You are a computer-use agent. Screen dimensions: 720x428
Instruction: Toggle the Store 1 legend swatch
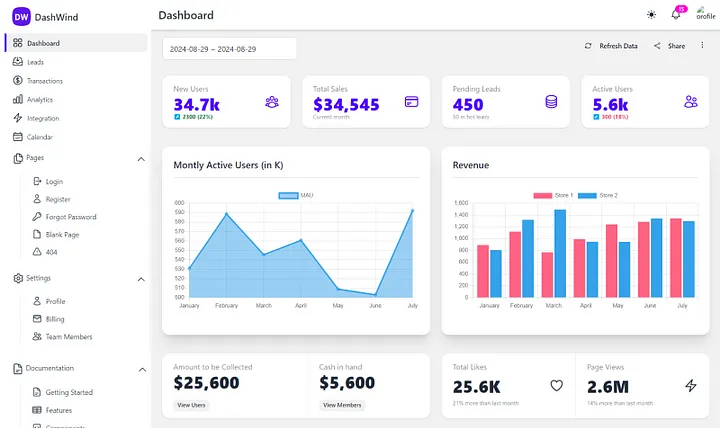click(x=542, y=196)
